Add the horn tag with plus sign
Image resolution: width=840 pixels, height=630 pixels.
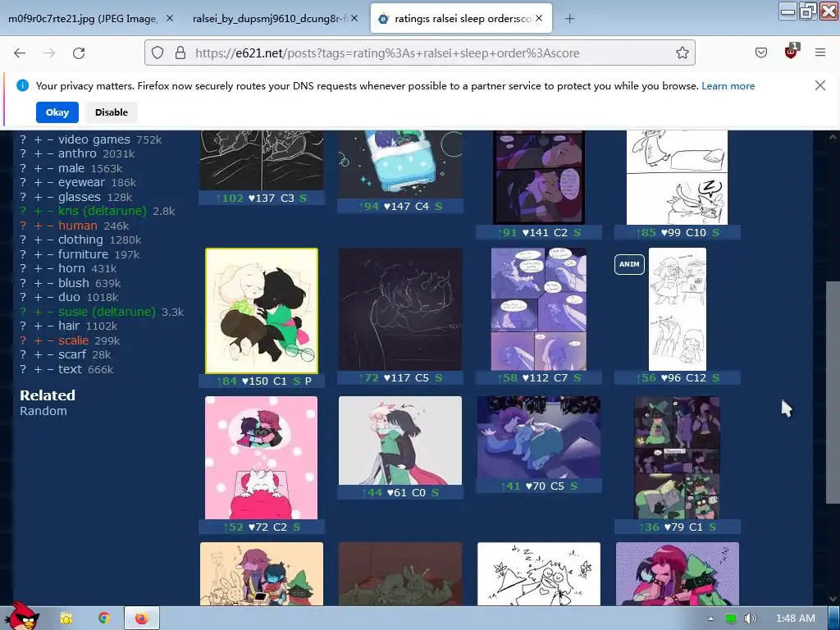point(38,268)
